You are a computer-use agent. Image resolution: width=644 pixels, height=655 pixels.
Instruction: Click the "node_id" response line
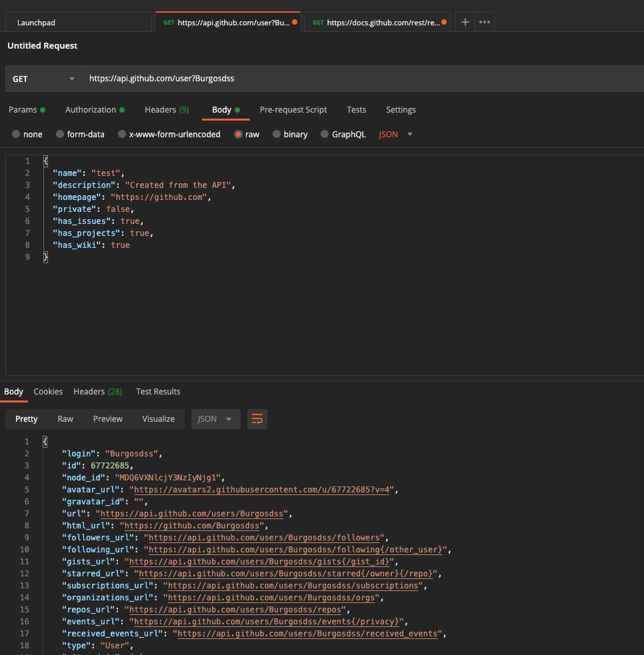coord(143,478)
